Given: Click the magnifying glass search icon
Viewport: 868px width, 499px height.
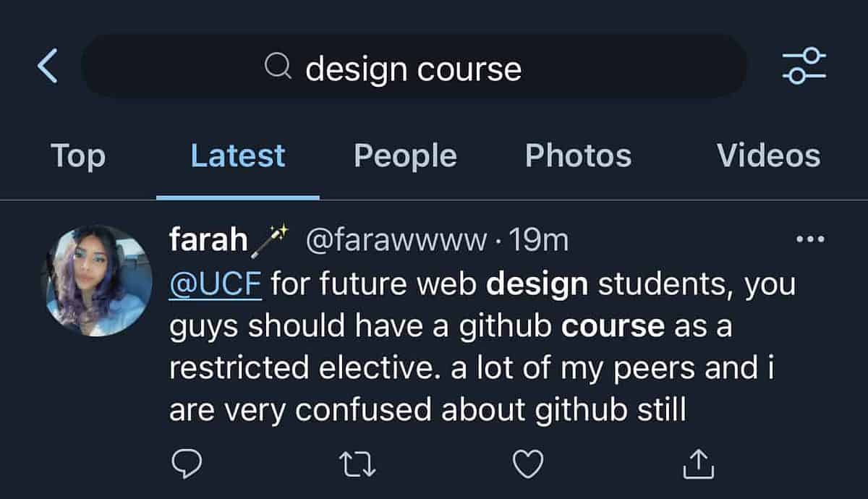Looking at the screenshot, I should [278, 68].
